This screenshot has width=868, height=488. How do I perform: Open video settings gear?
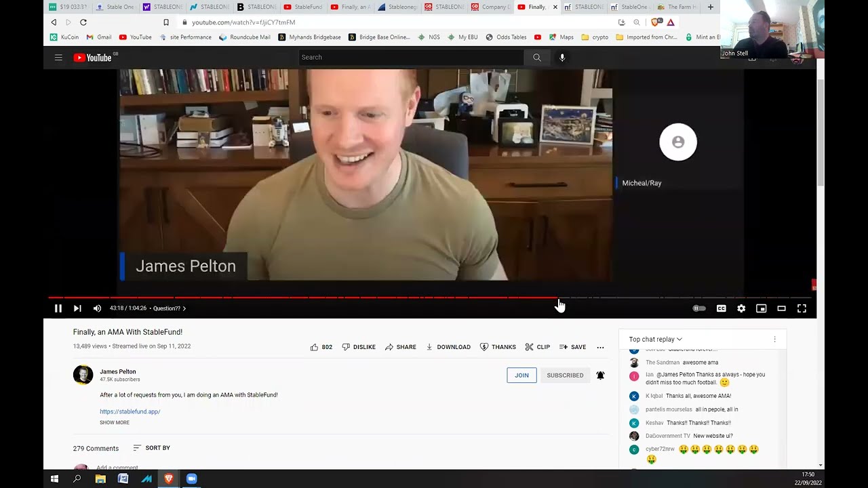coord(741,308)
